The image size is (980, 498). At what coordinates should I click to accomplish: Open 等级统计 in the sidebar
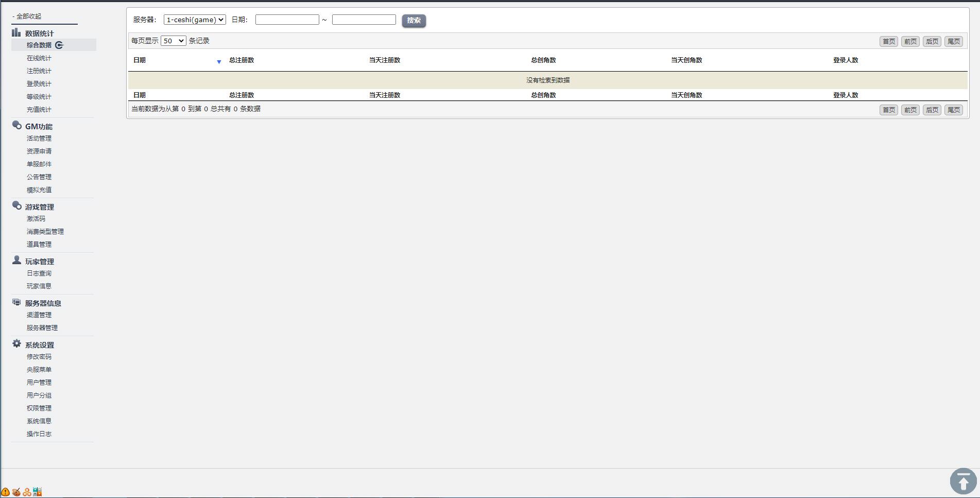tap(39, 97)
